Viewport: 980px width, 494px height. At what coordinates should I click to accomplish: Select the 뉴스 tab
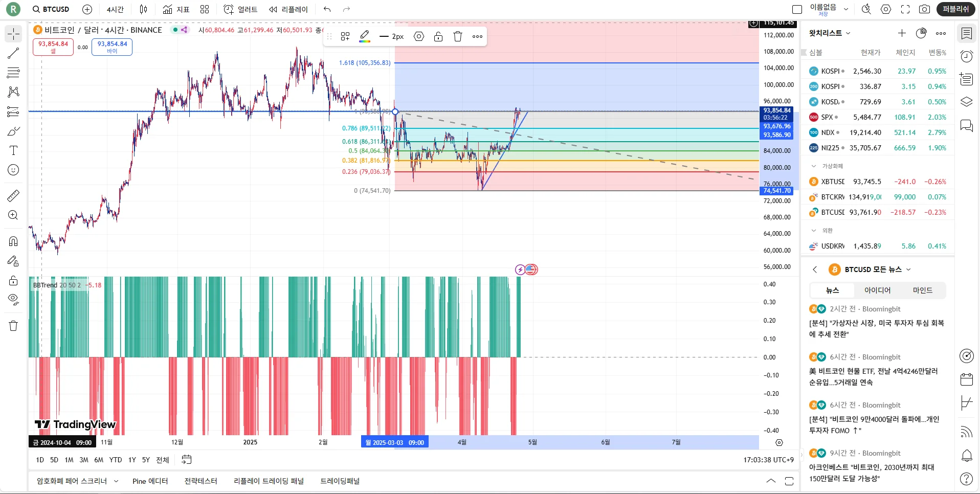coord(832,290)
